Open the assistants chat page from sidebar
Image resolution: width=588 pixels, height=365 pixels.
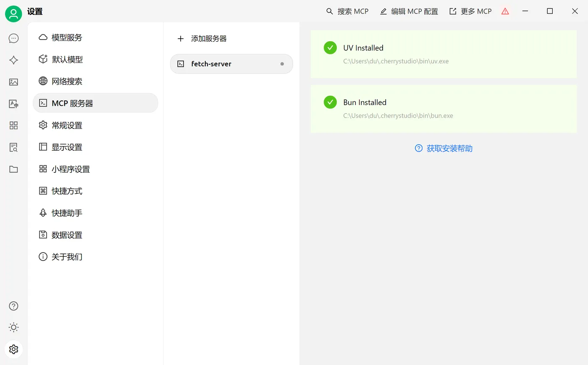click(x=13, y=38)
